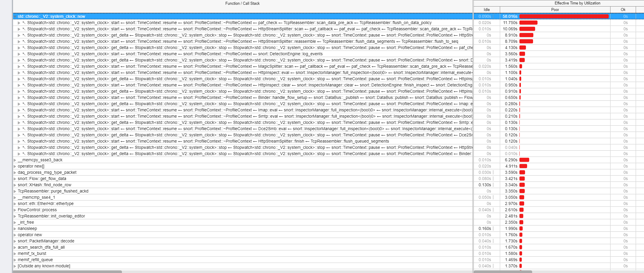Select the TcpReassembler::purge_flushed_ackd function
The image size is (644, 273).
pos(53,191)
